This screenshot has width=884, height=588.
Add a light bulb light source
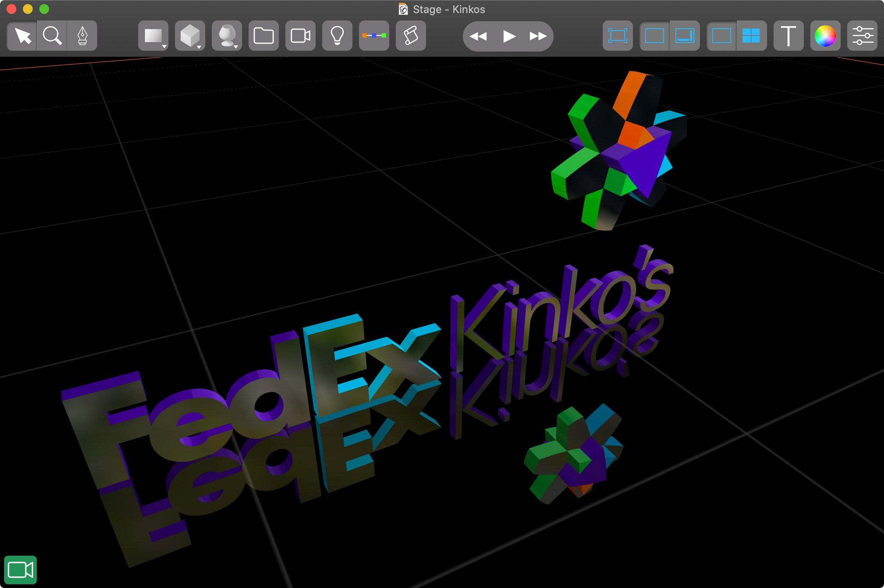pos(337,36)
